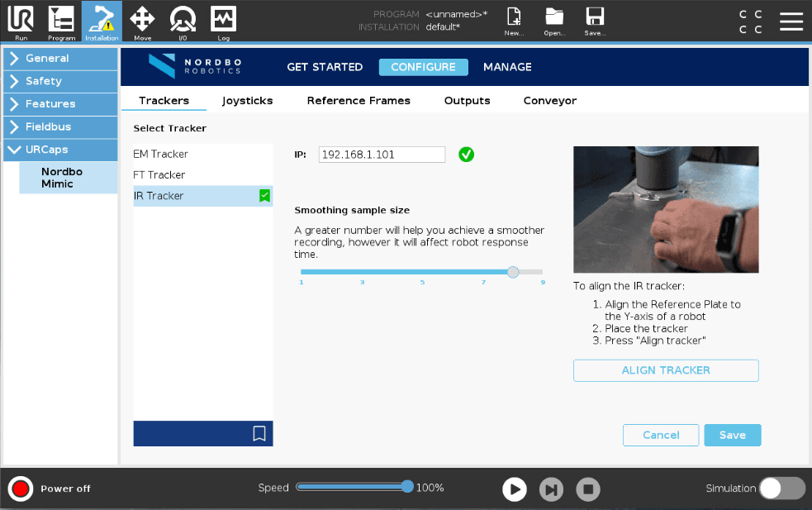Screen dimensions: 812x510
Task: Open the MANAGE menu
Action: pyautogui.click(x=507, y=67)
